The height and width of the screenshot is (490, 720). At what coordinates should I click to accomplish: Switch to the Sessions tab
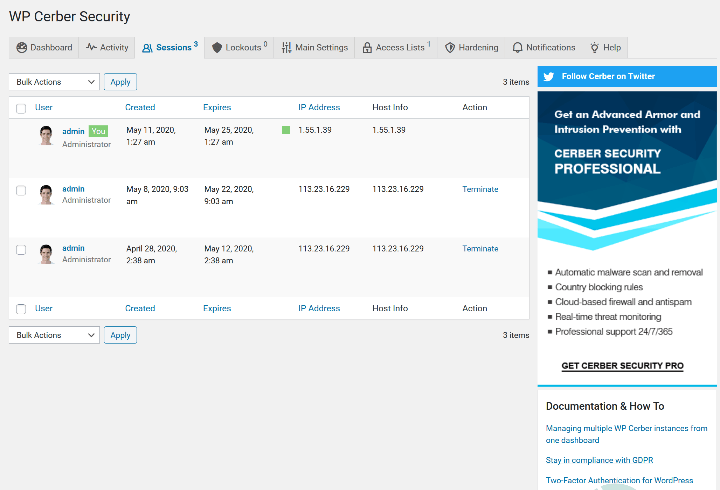(169, 47)
